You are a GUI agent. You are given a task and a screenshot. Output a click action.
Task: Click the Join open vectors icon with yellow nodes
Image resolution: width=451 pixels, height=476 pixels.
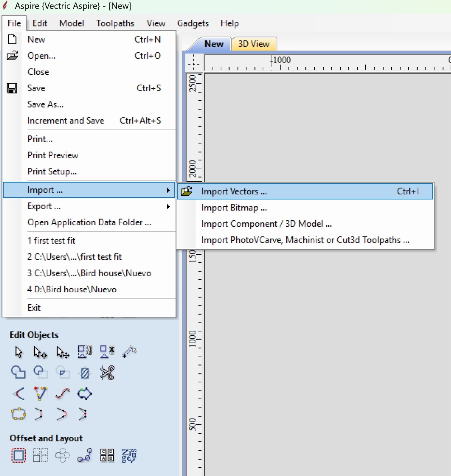click(x=18, y=414)
